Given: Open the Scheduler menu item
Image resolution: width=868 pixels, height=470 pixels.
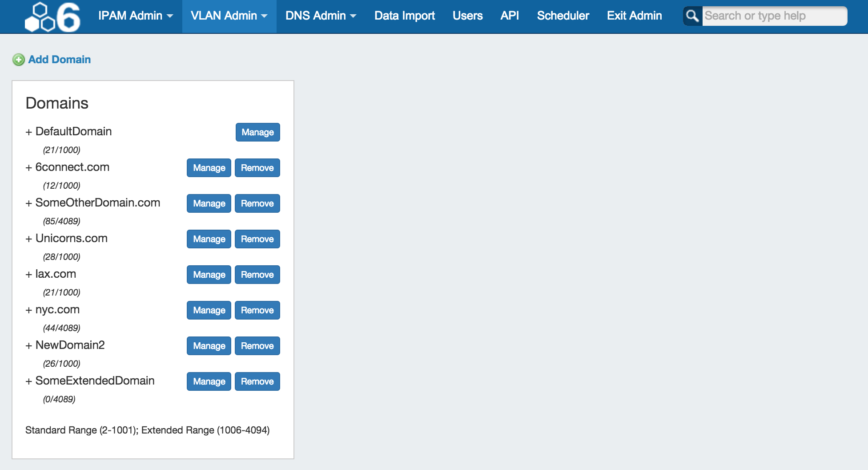Looking at the screenshot, I should click(x=563, y=16).
